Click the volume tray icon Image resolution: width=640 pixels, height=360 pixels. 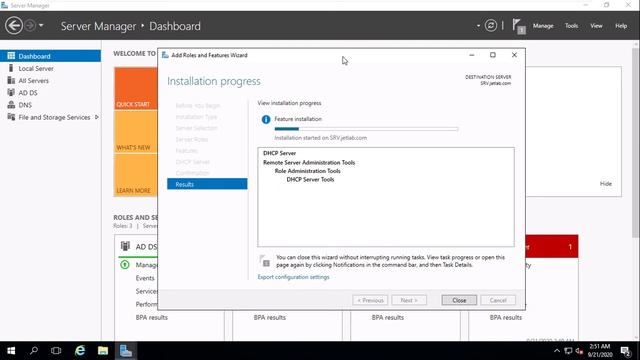pos(579,351)
